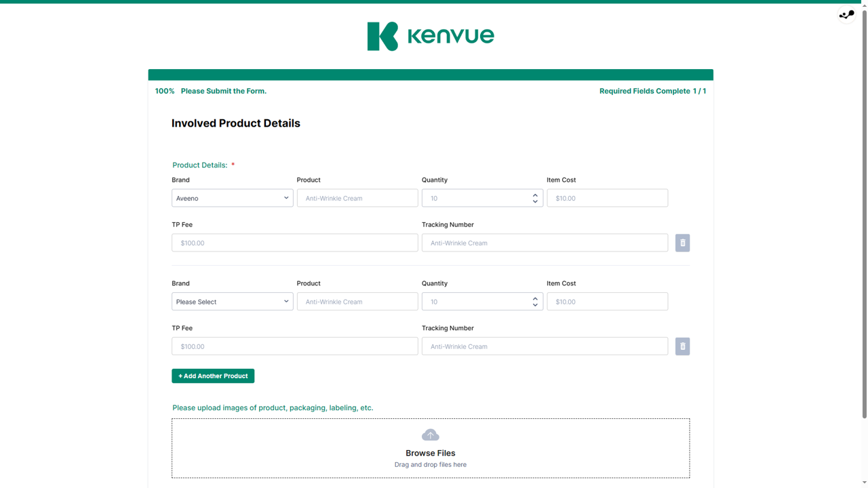This screenshot has width=868, height=488.
Task: Click the green form progress bar
Action: [x=430, y=74]
